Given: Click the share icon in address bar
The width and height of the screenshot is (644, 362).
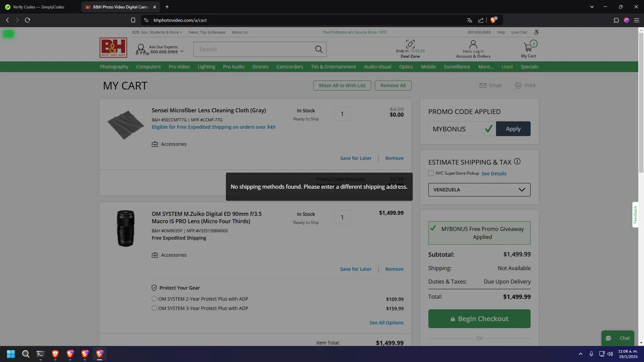Looking at the screenshot, I should coord(481,20).
